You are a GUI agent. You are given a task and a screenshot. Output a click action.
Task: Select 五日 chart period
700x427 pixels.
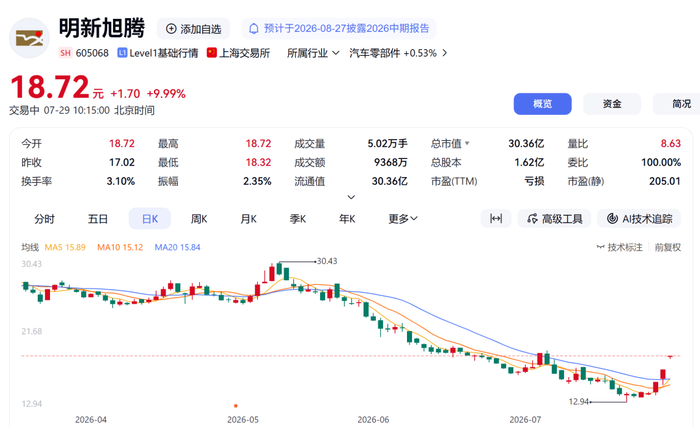click(98, 219)
